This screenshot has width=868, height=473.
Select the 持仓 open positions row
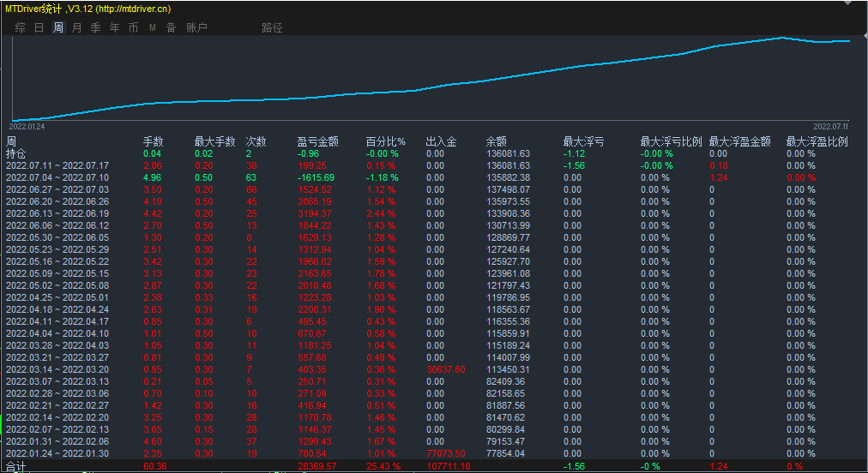16,153
